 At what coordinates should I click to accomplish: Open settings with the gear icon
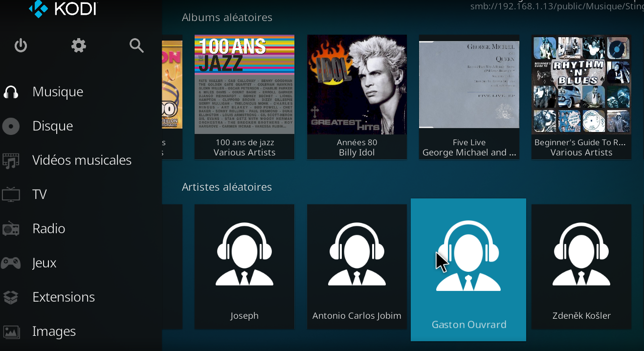tap(78, 46)
